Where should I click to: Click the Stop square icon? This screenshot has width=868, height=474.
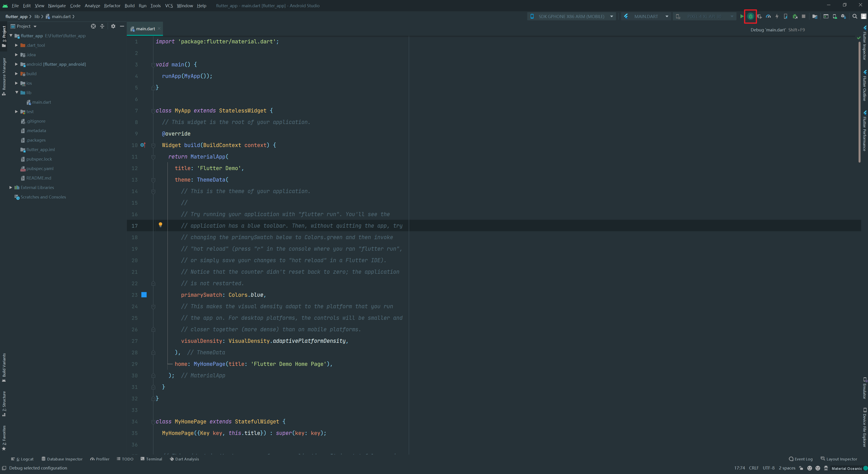coord(804,16)
